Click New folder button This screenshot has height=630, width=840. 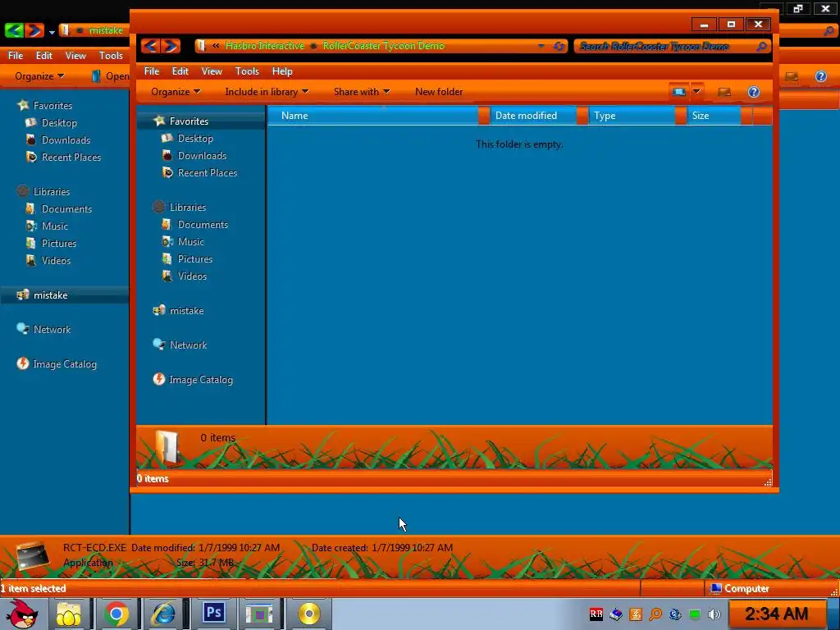pyautogui.click(x=439, y=92)
